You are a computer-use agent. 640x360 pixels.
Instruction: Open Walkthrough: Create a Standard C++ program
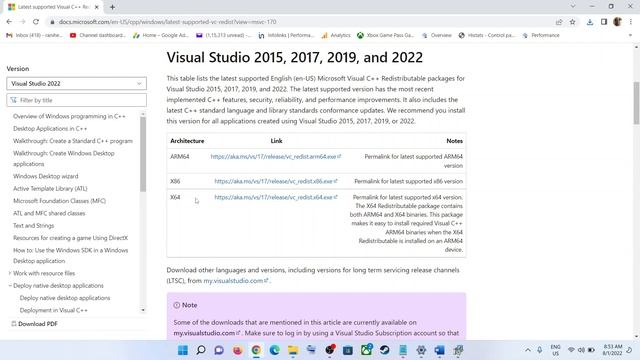[x=73, y=141]
